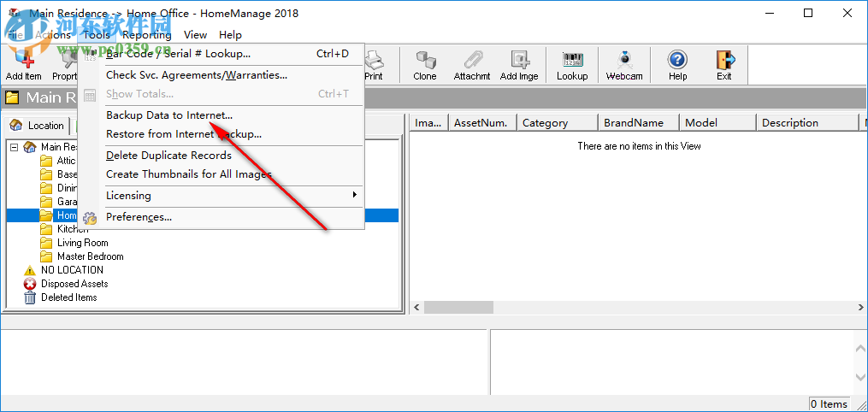Click the Attachmt paperclip icon

tap(472, 59)
